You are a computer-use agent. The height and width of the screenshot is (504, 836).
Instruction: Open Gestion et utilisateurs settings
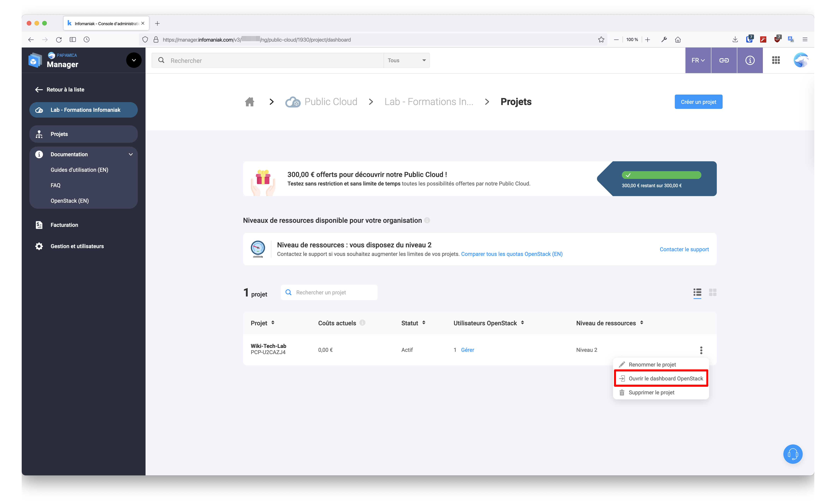[x=77, y=246]
